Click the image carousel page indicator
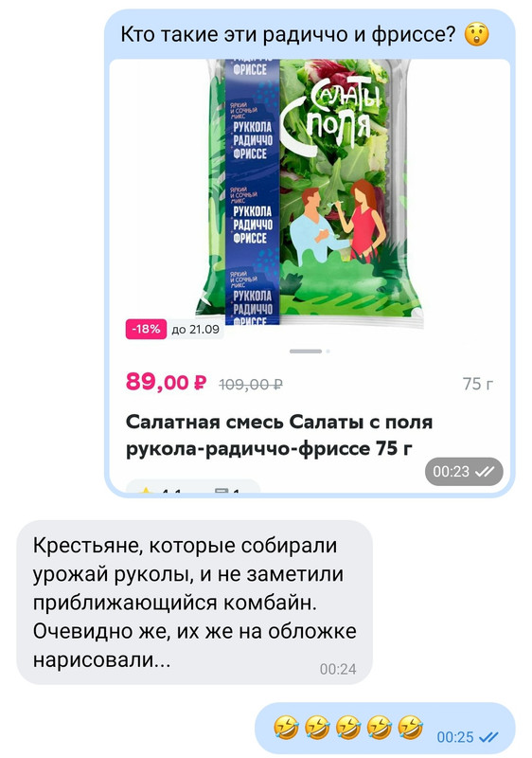Viewport: 532px width, 758px height. [310, 352]
